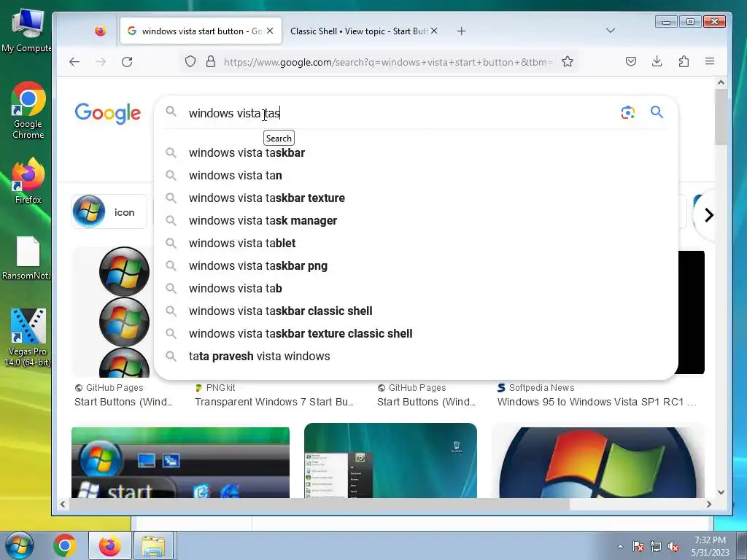The image size is (747, 560).
Task: Close the Classic Shell View topic tab
Action: [x=434, y=31]
